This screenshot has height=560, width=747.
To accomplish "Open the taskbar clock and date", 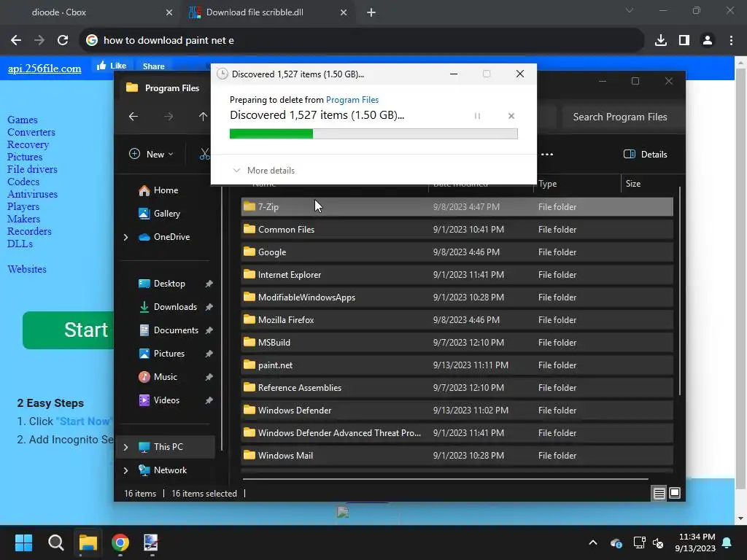I will [695, 542].
